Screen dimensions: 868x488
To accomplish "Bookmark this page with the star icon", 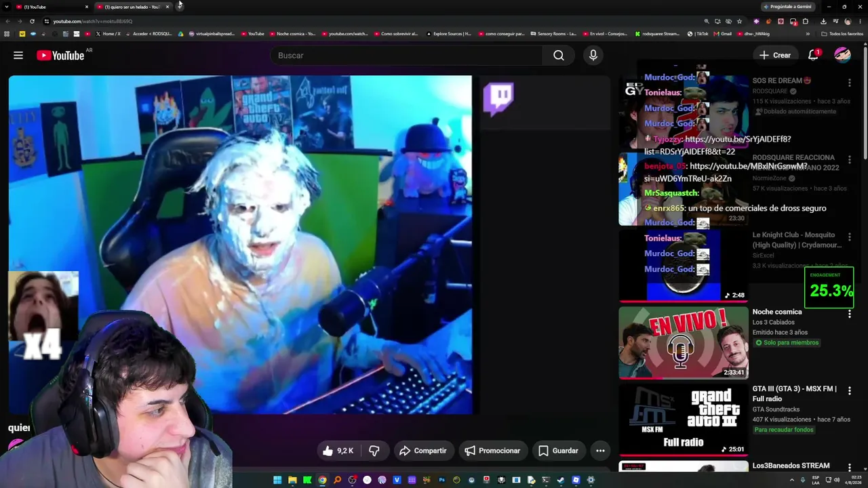I will [x=739, y=21].
